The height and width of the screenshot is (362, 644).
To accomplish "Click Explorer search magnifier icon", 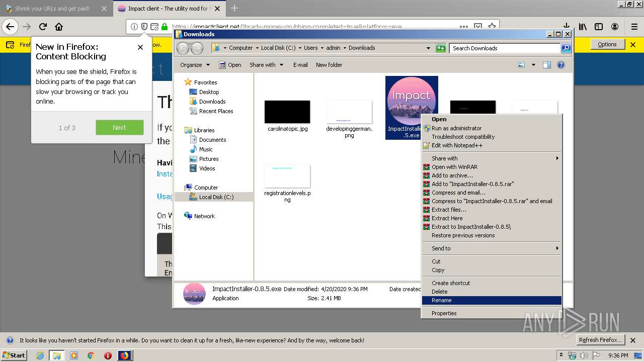I will point(566,48).
